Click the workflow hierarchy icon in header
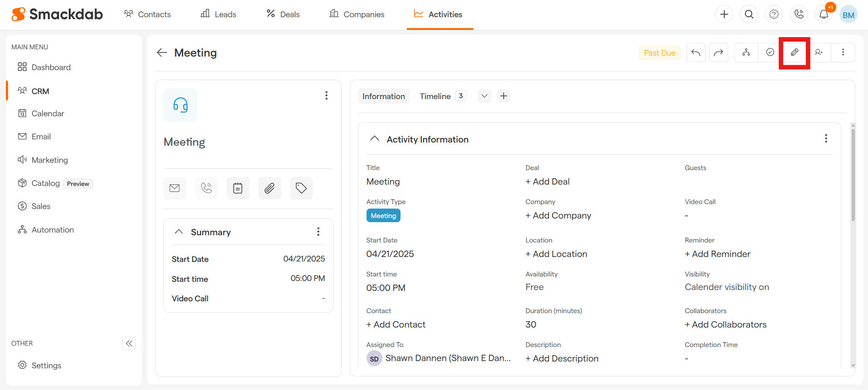Viewport: 868px width, 390px height. click(x=746, y=52)
